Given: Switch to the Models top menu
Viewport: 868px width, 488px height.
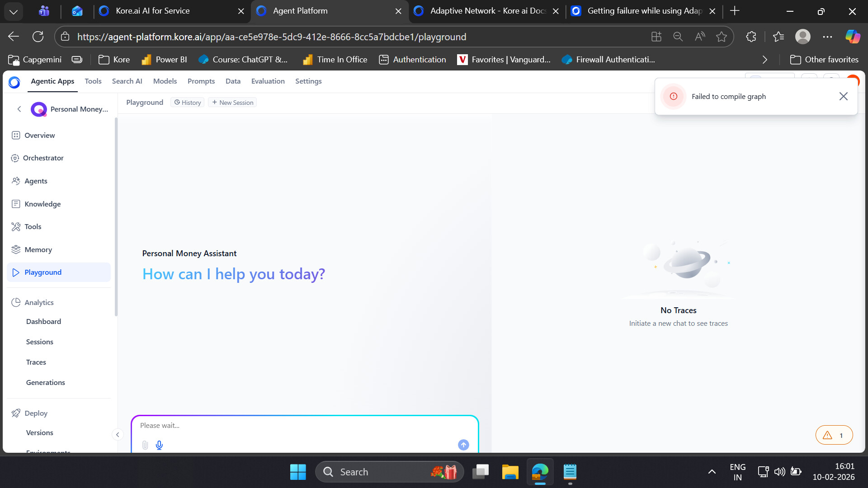Looking at the screenshot, I should tap(165, 81).
